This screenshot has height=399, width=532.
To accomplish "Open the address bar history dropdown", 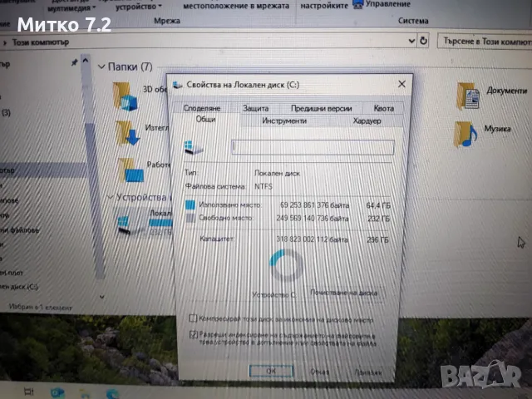I will tap(411, 41).
